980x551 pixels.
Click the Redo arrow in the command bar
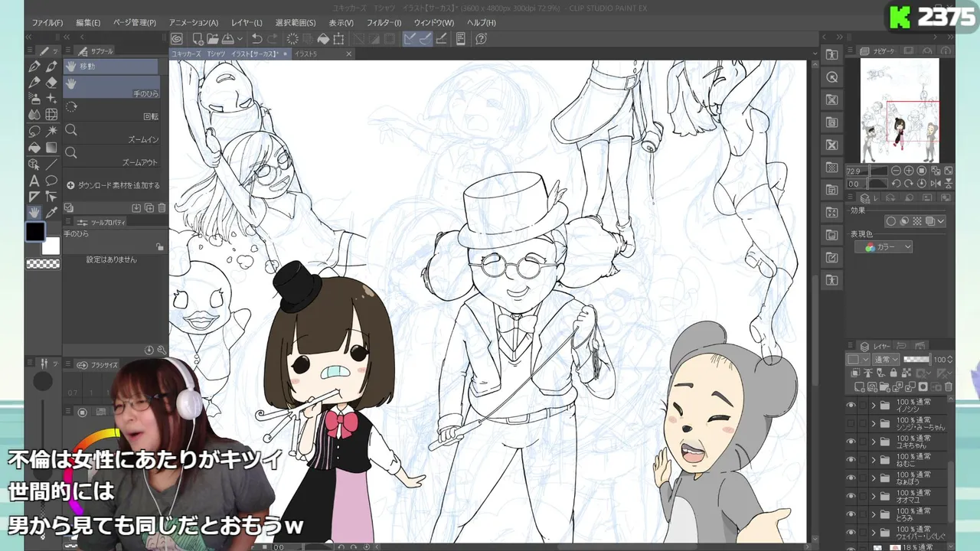(272, 39)
